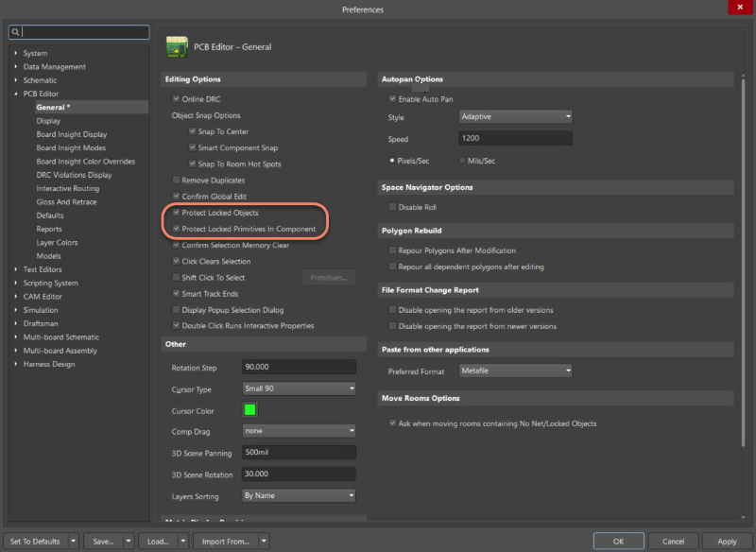Open the Layers Sorting dropdown
Screen dimensions: 756x552
coord(299,495)
